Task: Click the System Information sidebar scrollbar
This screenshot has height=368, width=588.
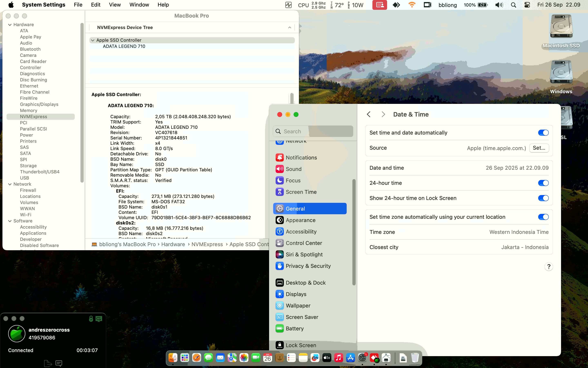Action: 82,102
